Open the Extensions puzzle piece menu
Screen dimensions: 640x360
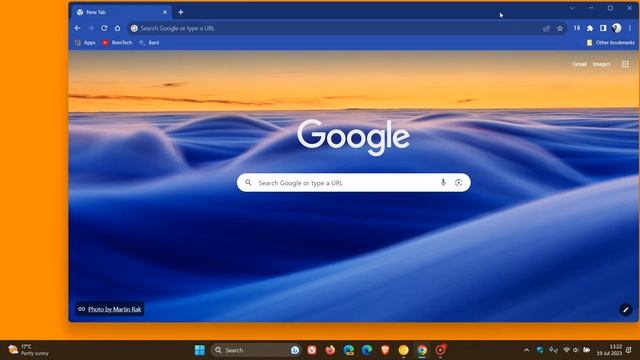[x=590, y=28]
